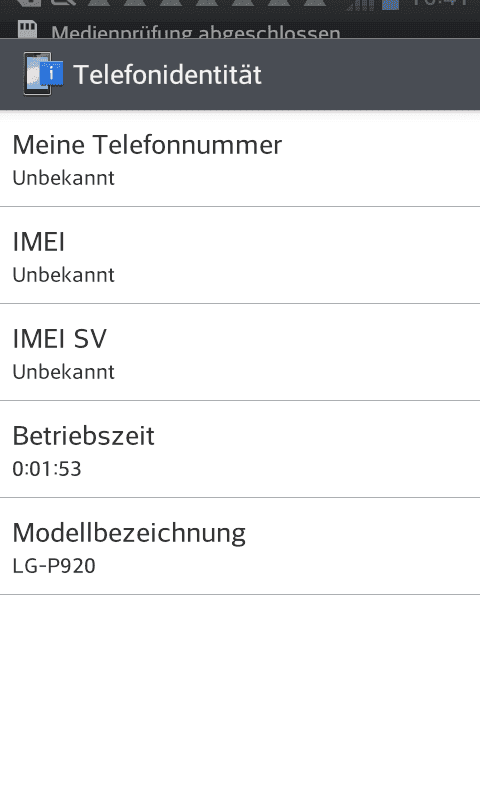Tap the status bar clock
480x800 pixels.
pos(438,4)
